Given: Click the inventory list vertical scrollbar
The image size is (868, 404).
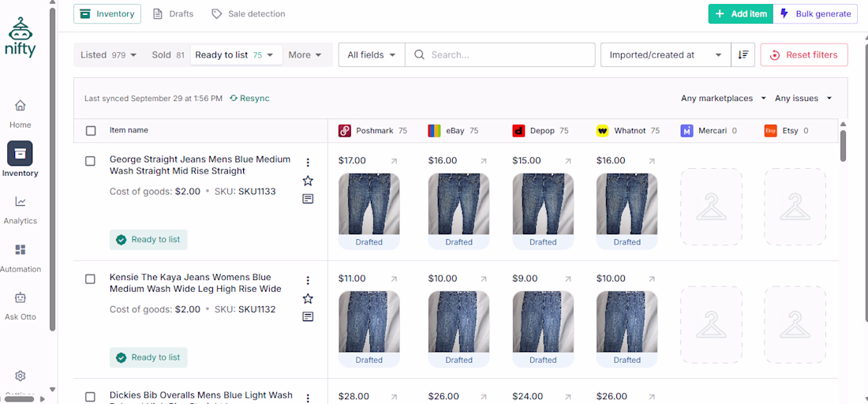Looking at the screenshot, I should coord(843,146).
